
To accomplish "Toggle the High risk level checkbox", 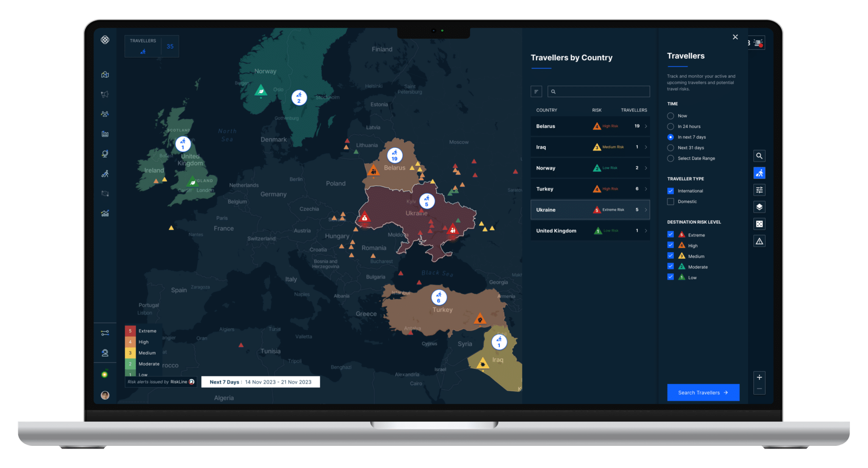I will click(670, 245).
